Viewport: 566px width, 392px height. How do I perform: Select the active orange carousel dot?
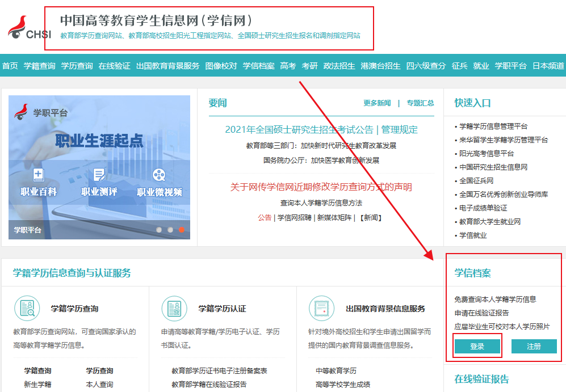pos(182,230)
